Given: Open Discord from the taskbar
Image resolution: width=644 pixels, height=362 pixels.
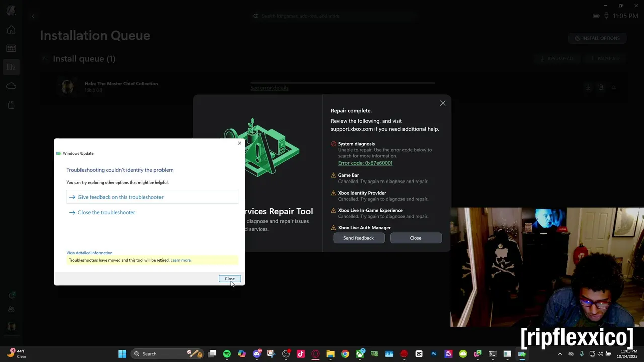Looking at the screenshot, I should click(257, 354).
